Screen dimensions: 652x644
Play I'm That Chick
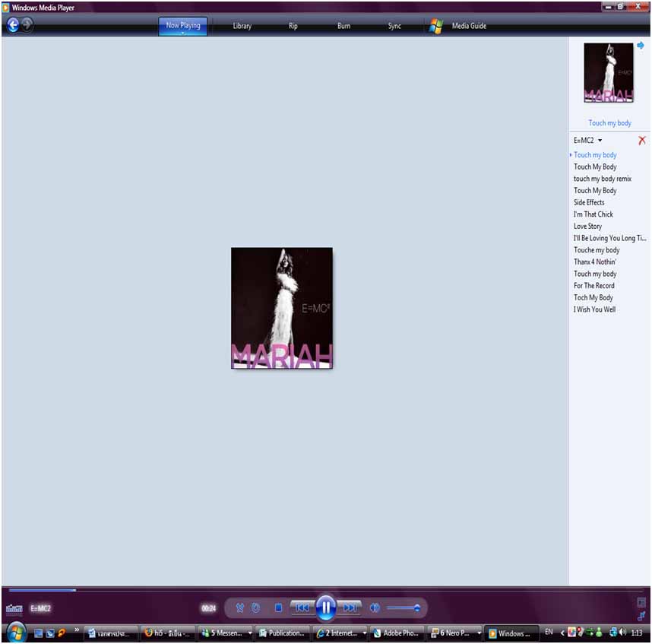pyautogui.click(x=593, y=214)
